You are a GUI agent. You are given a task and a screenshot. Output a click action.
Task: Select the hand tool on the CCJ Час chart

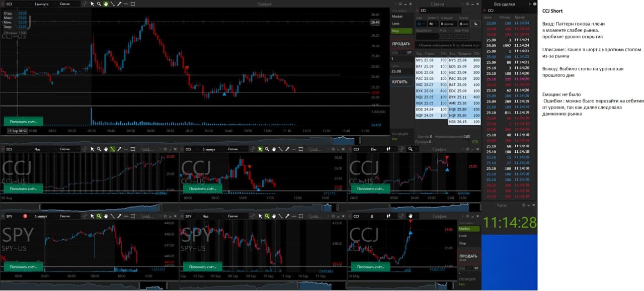[106, 149]
